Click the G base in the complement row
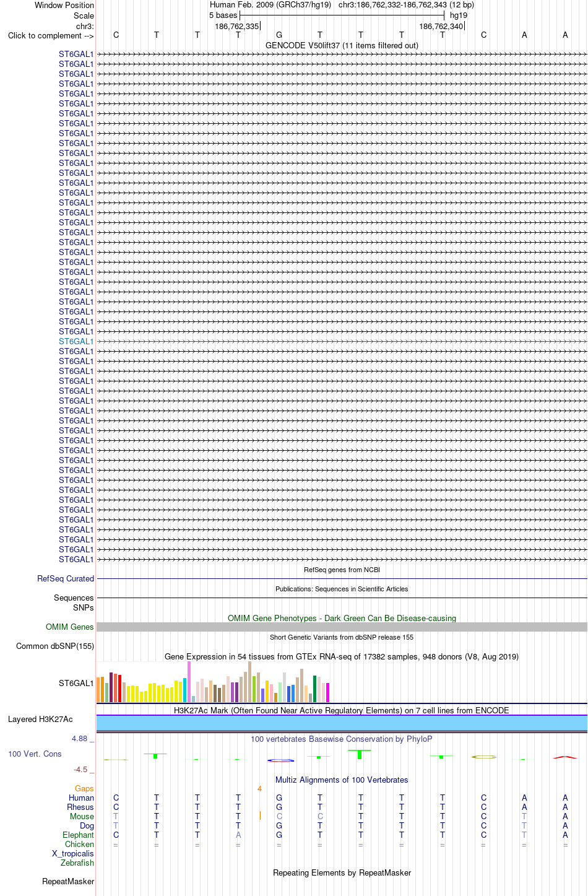The image size is (588, 896). (x=279, y=35)
